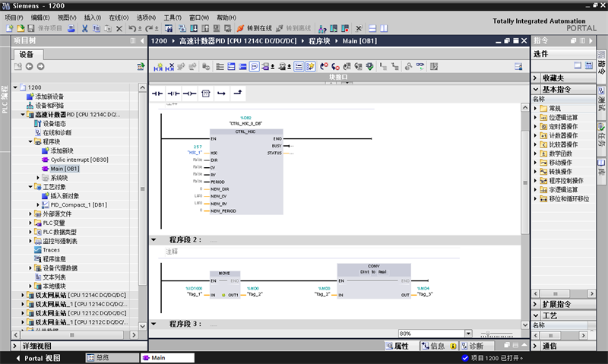
Task: Insert normally closed contact favorite
Action: [x=173, y=93]
